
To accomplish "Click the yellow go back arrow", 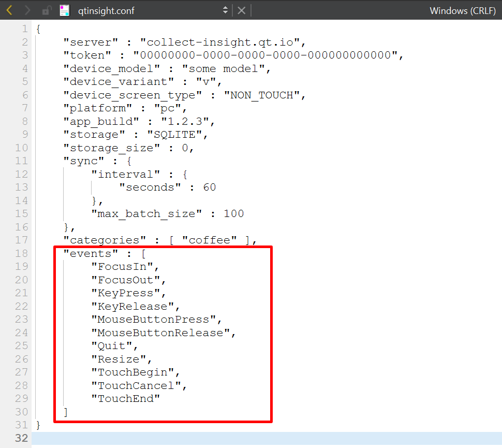I will pos(9,10).
